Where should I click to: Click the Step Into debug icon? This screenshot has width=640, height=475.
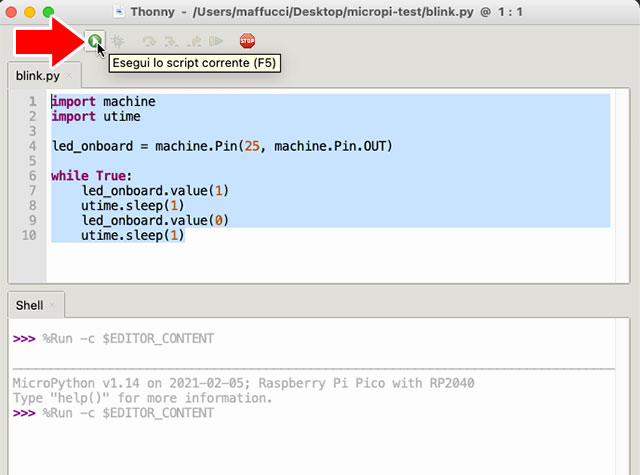point(171,41)
